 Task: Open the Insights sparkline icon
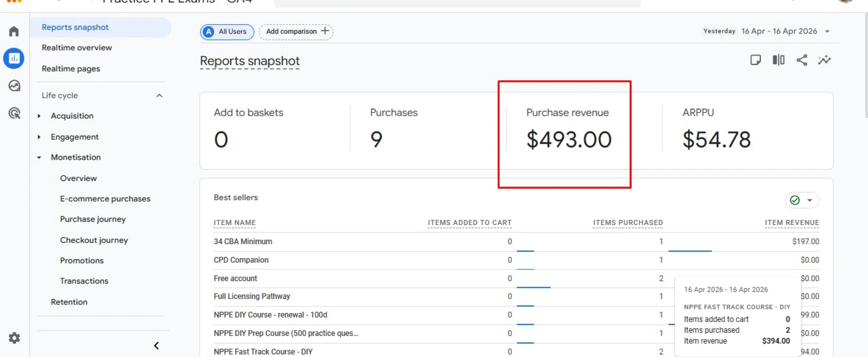pyautogui.click(x=825, y=60)
